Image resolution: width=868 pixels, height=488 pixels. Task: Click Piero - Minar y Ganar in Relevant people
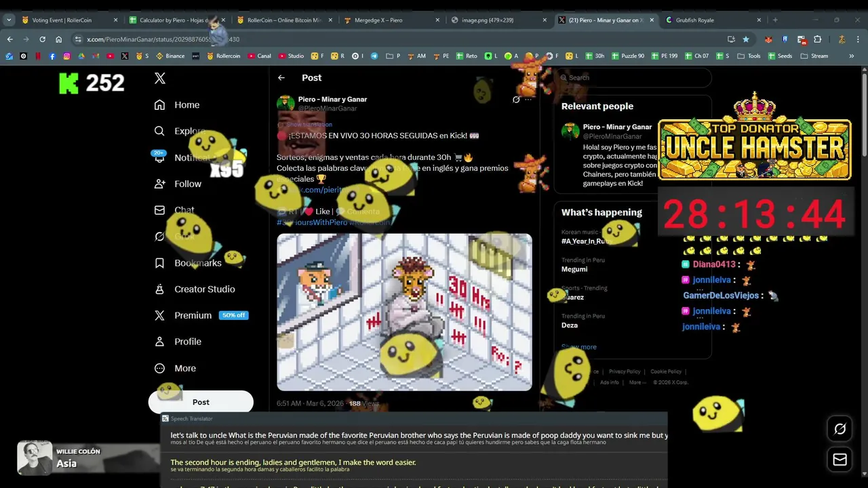(617, 127)
